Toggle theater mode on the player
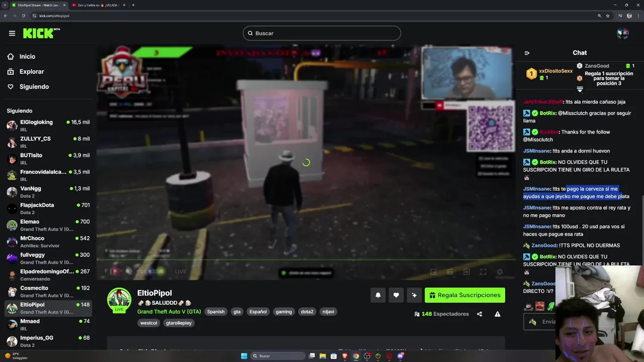Image resolution: width=644 pixels, height=362 pixels. pos(466,272)
